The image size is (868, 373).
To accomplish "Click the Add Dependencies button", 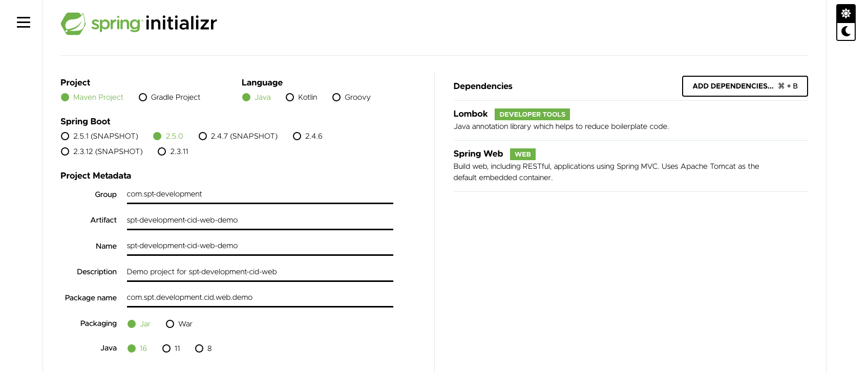I will [745, 86].
